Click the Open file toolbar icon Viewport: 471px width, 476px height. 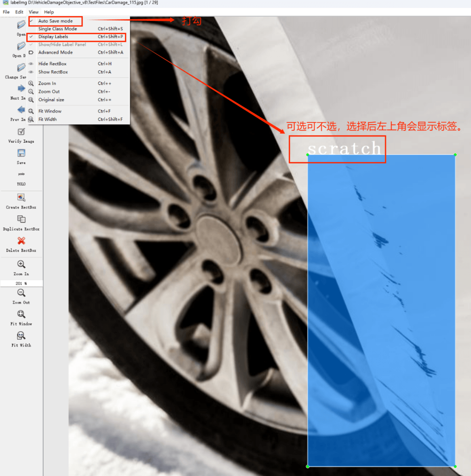(x=21, y=25)
